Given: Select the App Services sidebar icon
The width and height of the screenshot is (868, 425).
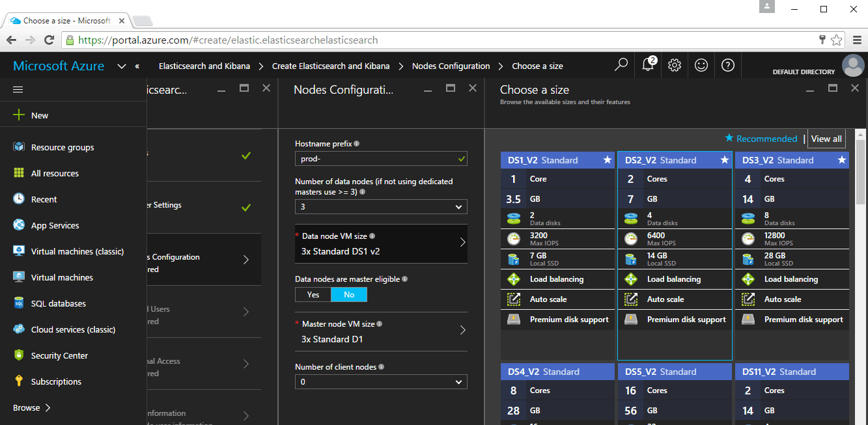Looking at the screenshot, I should click(20, 225).
